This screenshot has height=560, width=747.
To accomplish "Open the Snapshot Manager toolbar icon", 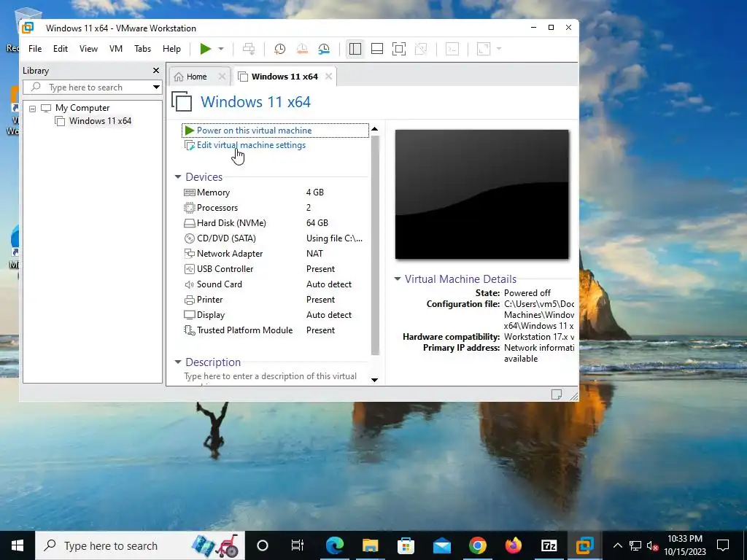I will coord(324,49).
